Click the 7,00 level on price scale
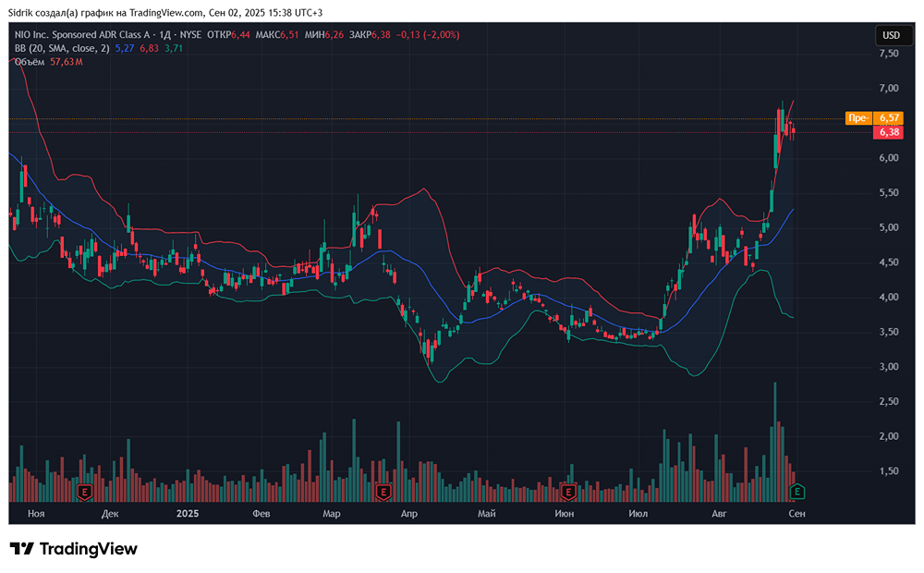This screenshot has width=924, height=573. click(x=889, y=89)
